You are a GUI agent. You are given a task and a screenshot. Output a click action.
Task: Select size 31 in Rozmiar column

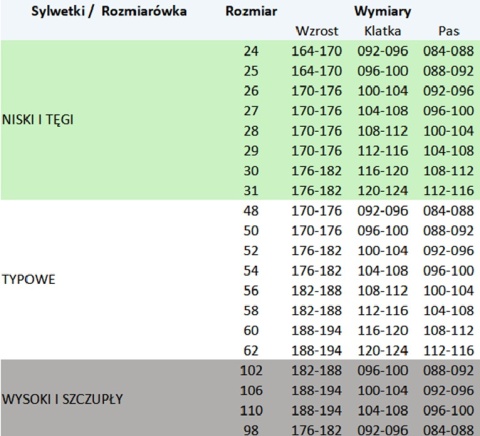coord(251,191)
